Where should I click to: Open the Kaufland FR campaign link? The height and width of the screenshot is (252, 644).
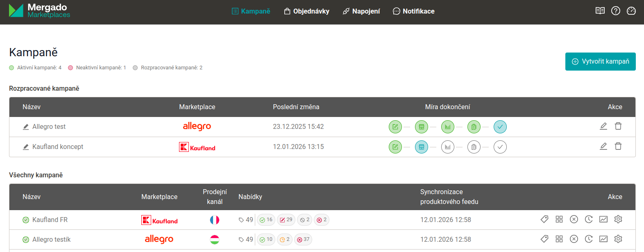click(x=50, y=220)
